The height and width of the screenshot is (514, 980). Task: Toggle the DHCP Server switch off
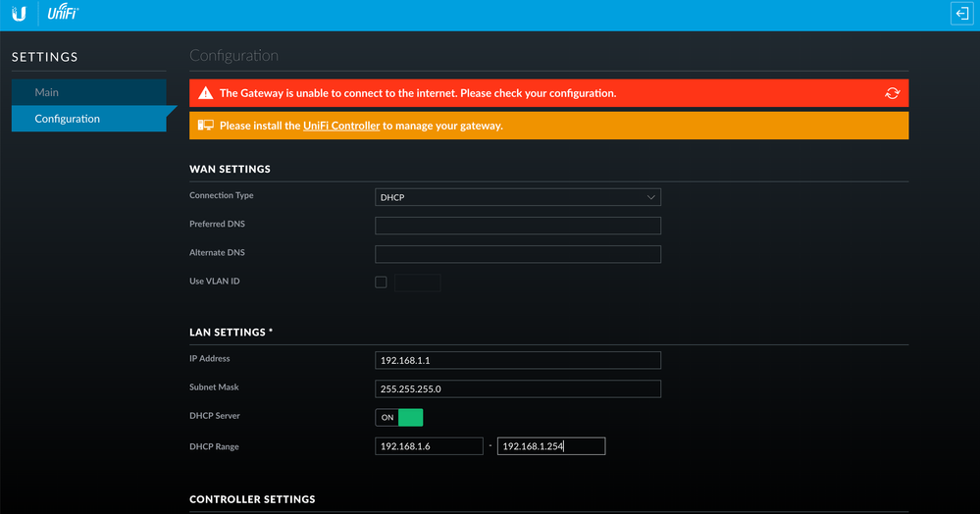pyautogui.click(x=398, y=417)
